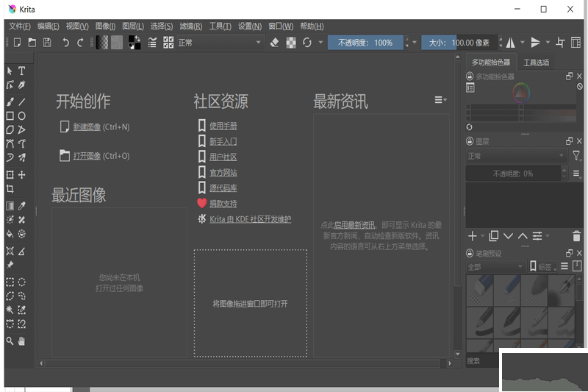Click the 不透明度 100% slider in toolbar
588x392 pixels.
pyautogui.click(x=365, y=43)
